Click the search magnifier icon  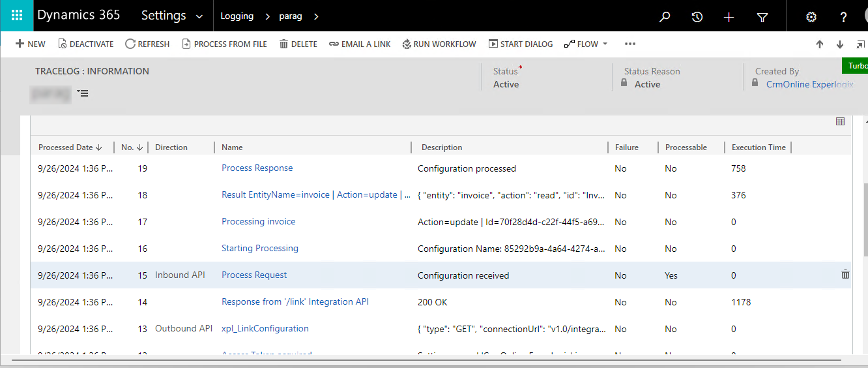pos(665,17)
